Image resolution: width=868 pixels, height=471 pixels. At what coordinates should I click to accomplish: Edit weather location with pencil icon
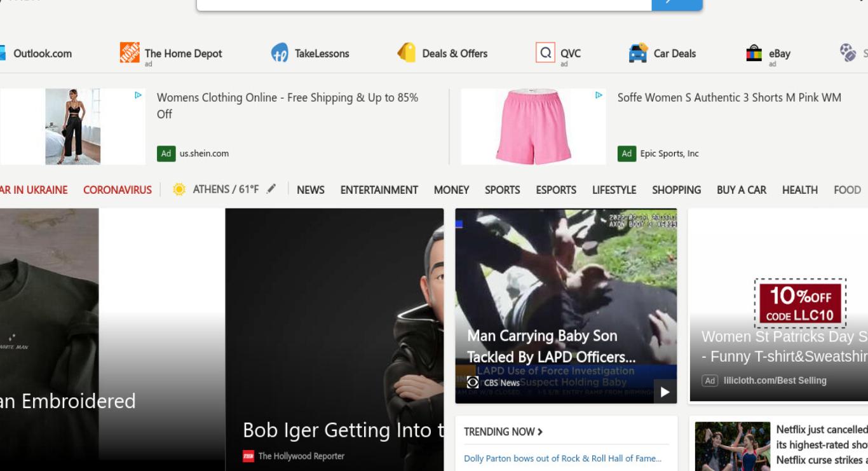271,189
